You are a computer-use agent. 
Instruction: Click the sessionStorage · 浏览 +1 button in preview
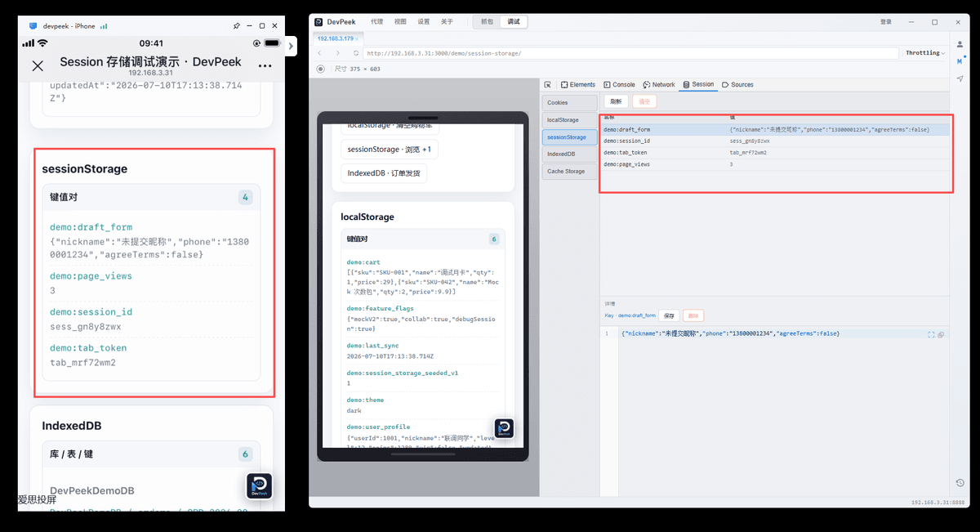pos(390,150)
